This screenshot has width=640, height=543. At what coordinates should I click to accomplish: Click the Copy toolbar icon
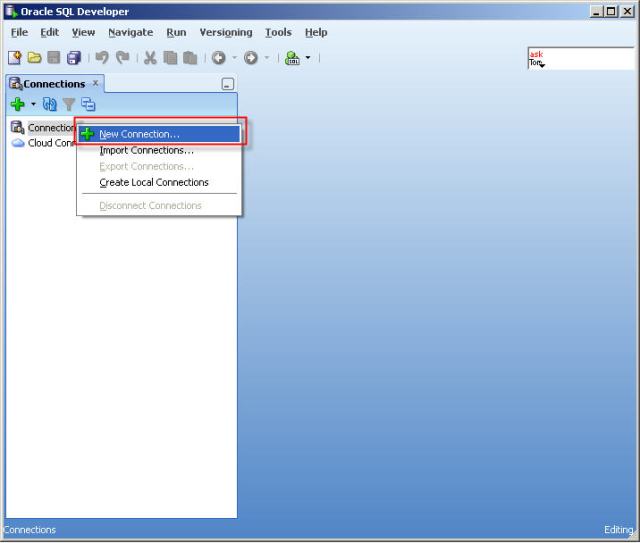pos(170,58)
